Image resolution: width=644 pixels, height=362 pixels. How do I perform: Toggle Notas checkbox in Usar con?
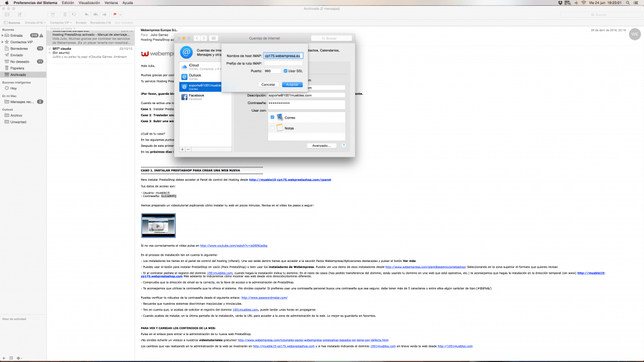point(272,128)
